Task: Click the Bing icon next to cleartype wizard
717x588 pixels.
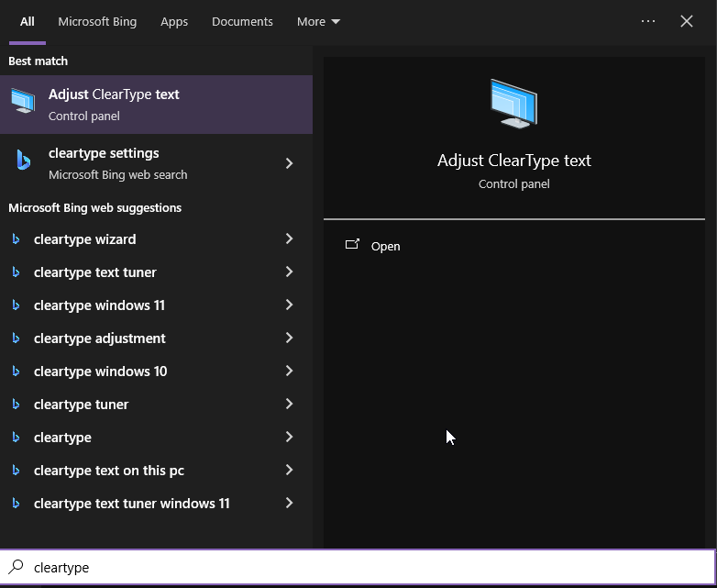Action: pos(16,239)
